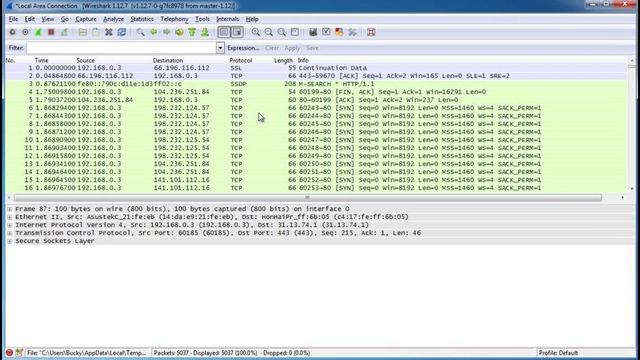This screenshot has height=360, width=640.
Task: Sort by the Destination column header
Action: 168,60
